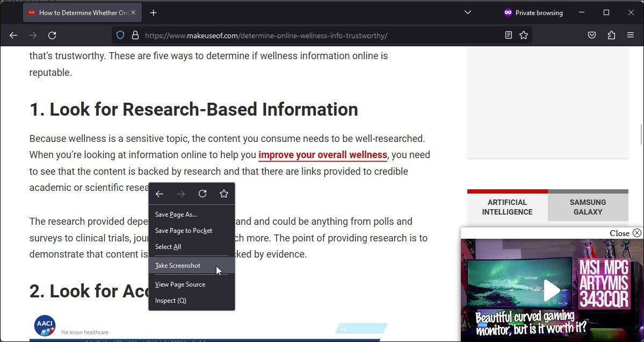Open View Page Source from the context menu

[180, 284]
